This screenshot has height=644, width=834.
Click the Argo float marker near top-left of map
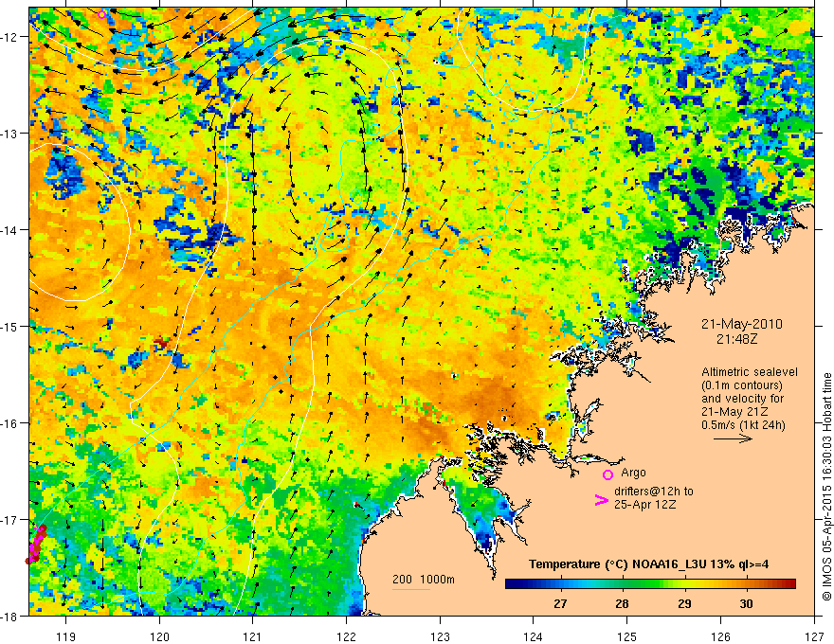pyautogui.click(x=102, y=14)
